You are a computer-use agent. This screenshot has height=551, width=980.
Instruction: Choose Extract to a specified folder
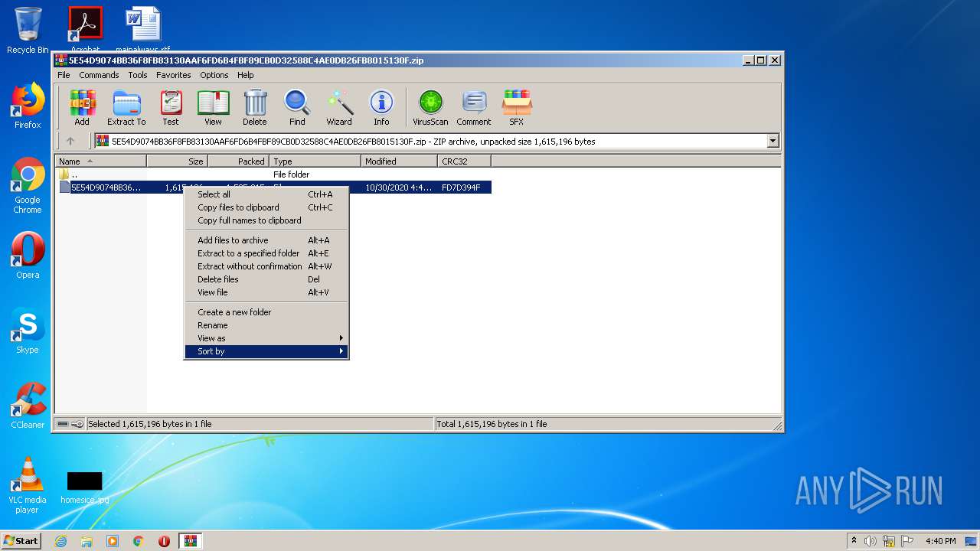[249, 253]
